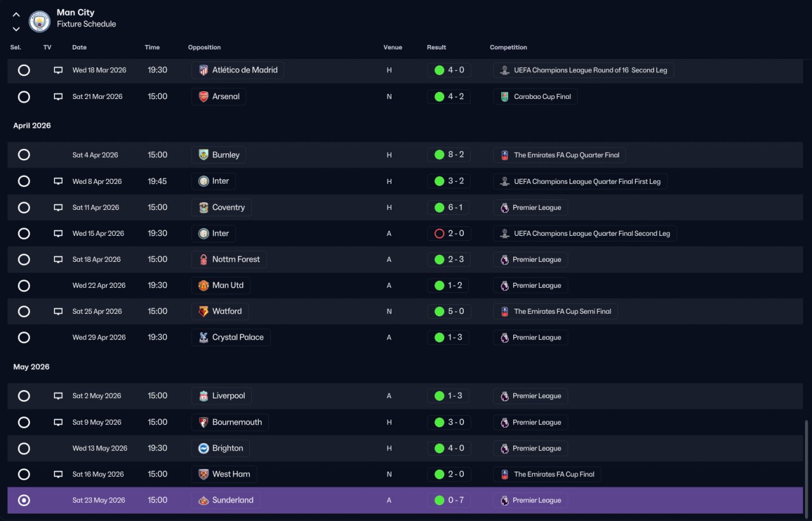Viewport: 812px width, 521px height.
Task: Click the FA Cup Final trophy icon
Action: pos(504,474)
